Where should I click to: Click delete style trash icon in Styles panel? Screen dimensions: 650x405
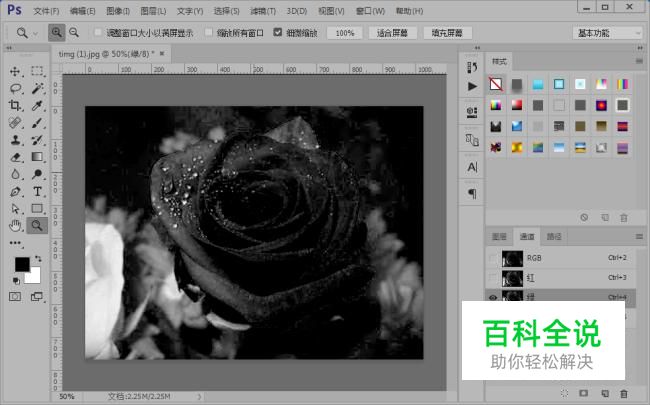point(623,218)
